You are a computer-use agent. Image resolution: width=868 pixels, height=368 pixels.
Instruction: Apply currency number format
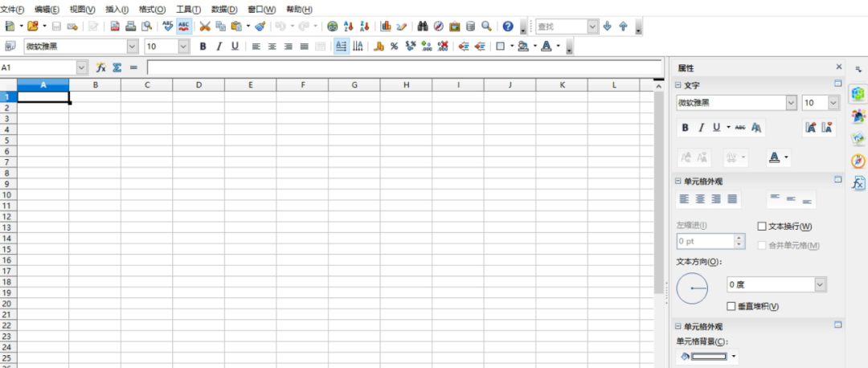pos(379,47)
